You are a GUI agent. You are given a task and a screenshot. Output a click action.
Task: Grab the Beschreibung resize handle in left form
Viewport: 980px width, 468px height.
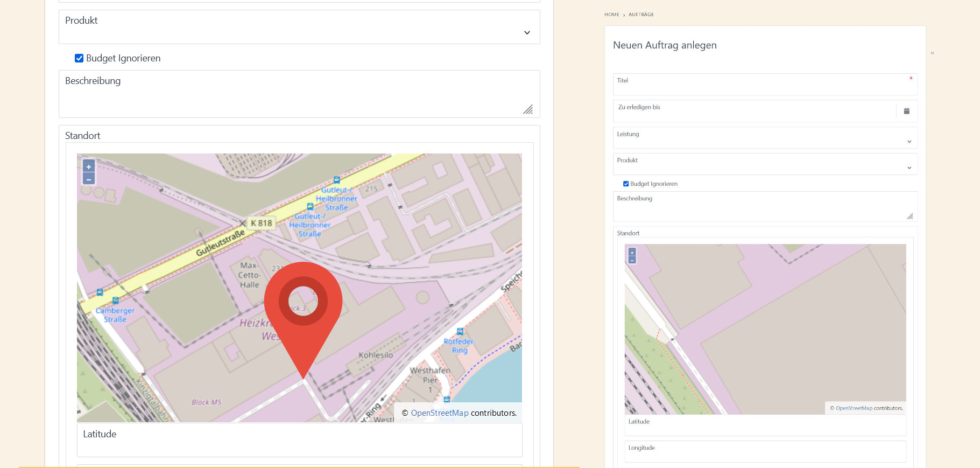[528, 109]
